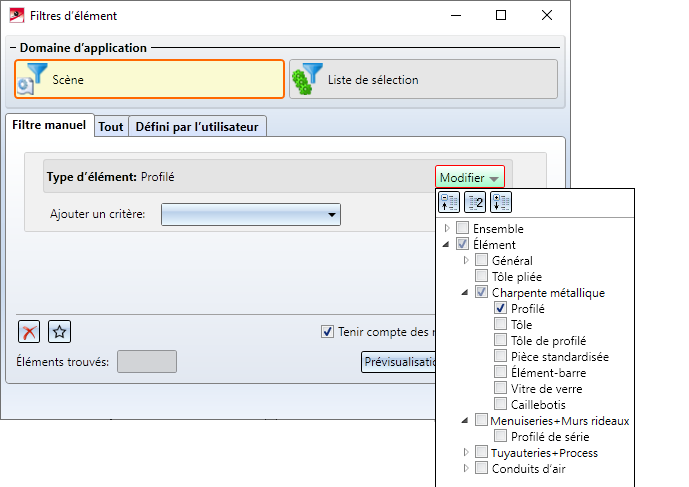Click the expand to level 2 icon

(x=475, y=203)
